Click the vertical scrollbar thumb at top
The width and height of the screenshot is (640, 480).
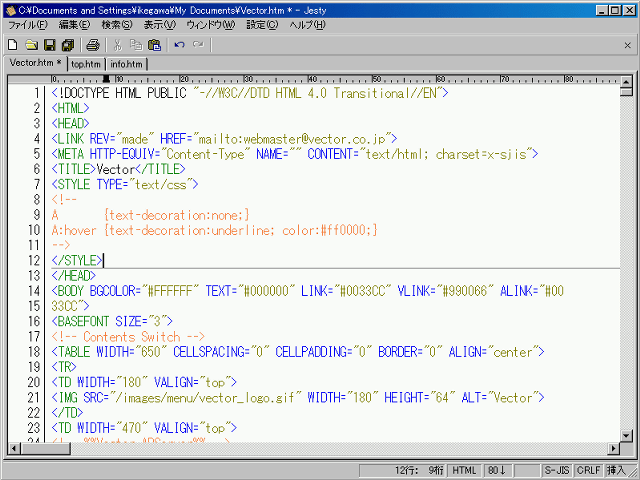click(626, 91)
